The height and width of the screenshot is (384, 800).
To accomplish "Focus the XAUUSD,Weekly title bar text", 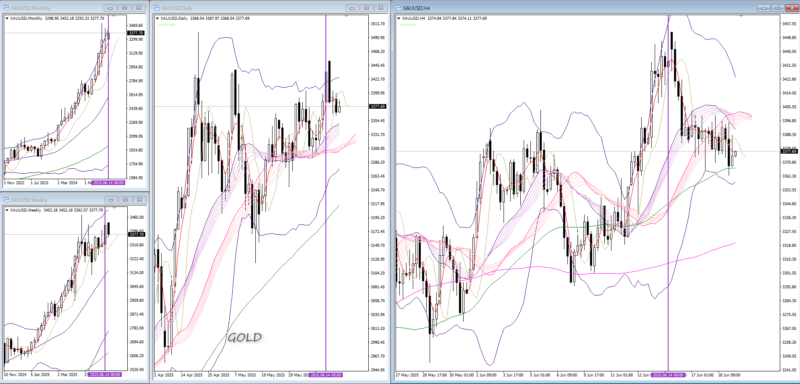I will click(x=30, y=200).
